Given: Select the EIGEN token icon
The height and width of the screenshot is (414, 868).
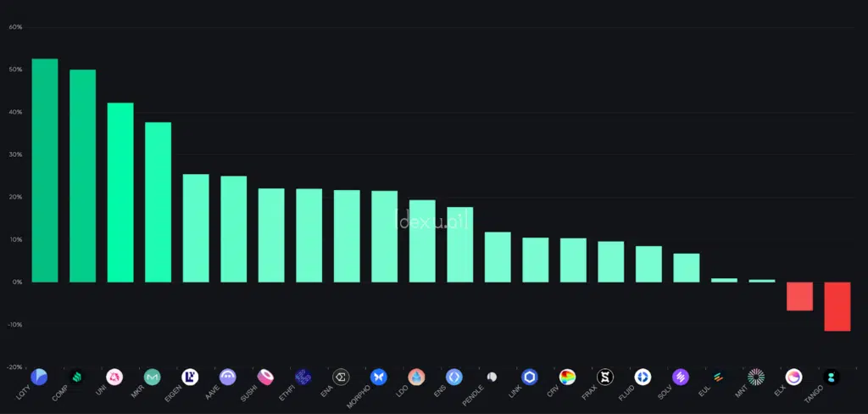Looking at the screenshot, I should click(191, 377).
